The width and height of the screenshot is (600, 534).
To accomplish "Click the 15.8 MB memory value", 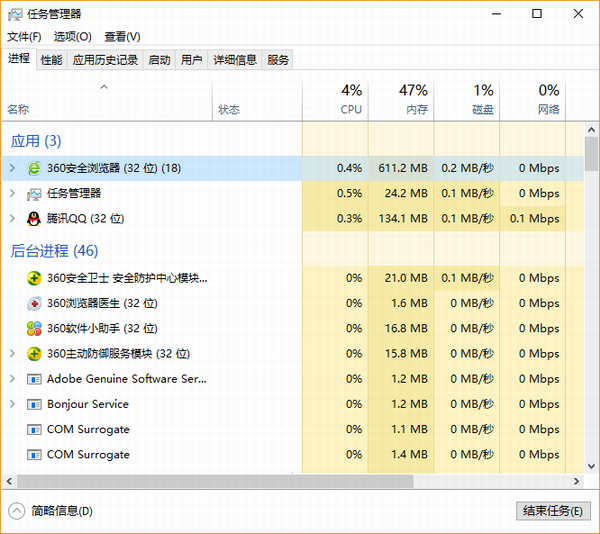I will 406,354.
